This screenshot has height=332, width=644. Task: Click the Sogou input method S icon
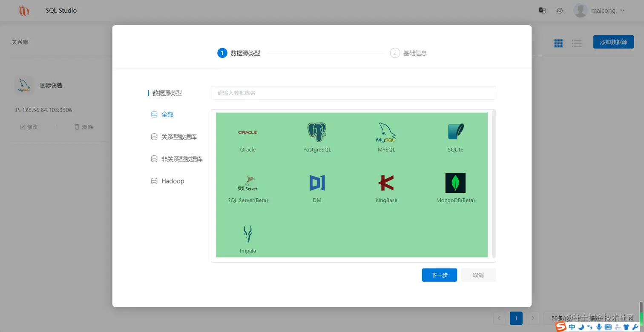coord(561,326)
